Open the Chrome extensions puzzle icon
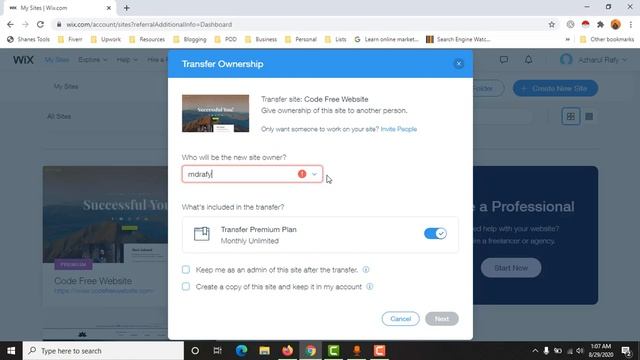Image resolution: width=640 pixels, height=360 pixels. (600, 24)
